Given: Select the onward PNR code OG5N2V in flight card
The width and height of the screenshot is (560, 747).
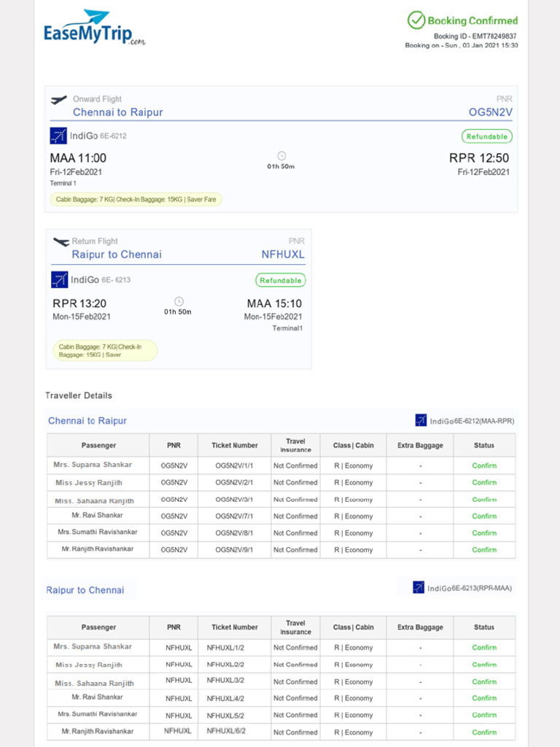Looking at the screenshot, I should [491, 112].
